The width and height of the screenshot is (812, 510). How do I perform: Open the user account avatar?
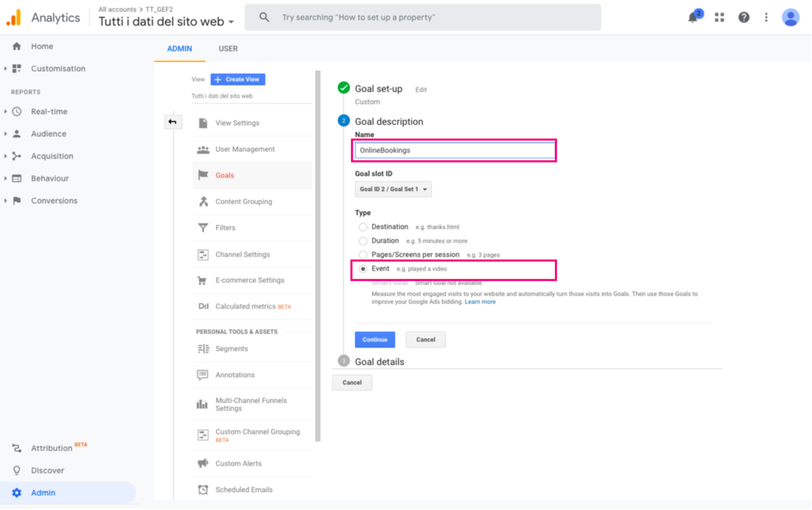click(x=790, y=17)
